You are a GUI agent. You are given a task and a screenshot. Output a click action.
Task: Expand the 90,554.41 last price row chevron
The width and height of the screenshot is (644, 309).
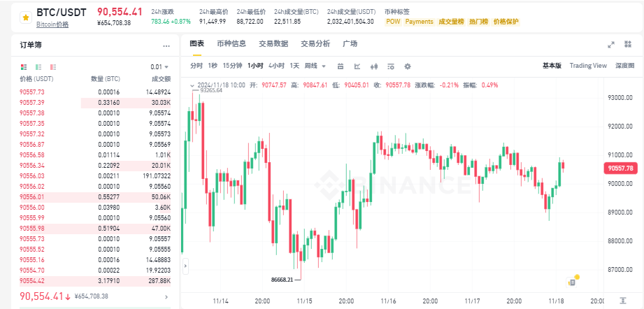[166, 296]
